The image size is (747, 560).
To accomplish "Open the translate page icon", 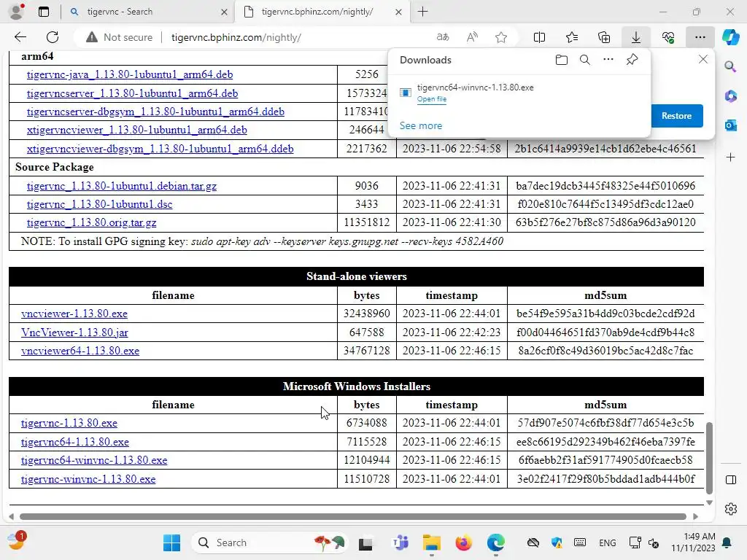I will pos(443,37).
